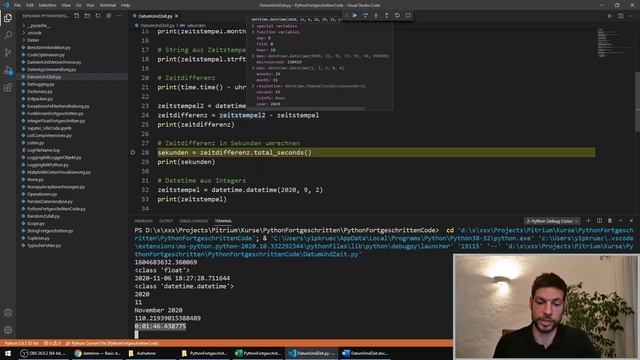The height and width of the screenshot is (360, 640).
Task: Click errors and warnings count in status bar
Action: pyautogui.click(x=52, y=344)
